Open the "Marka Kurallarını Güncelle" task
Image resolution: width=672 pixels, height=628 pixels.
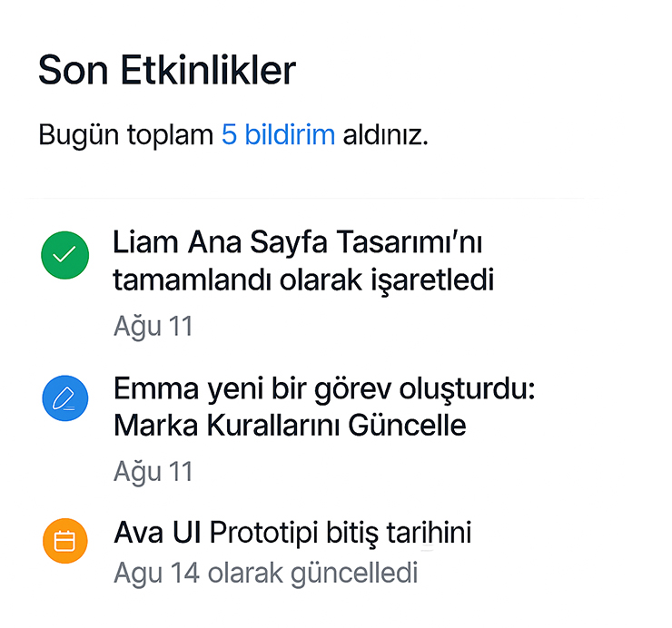pyautogui.click(x=290, y=425)
